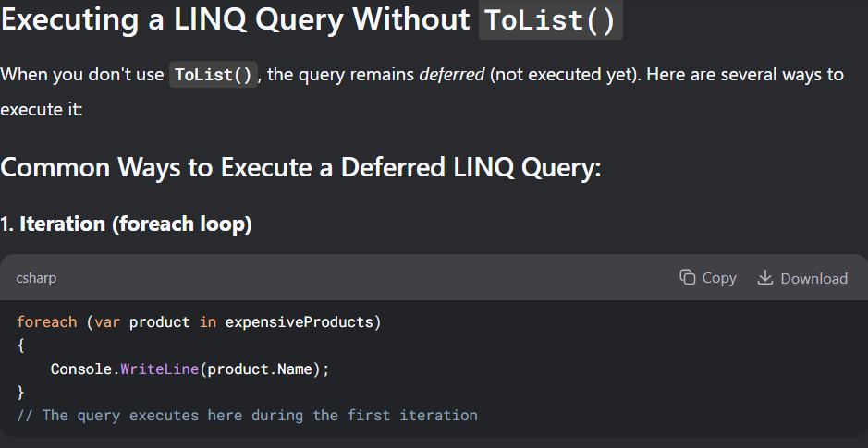Click the Executing a LINQ Query title text
868x448 pixels.
(x=236, y=19)
